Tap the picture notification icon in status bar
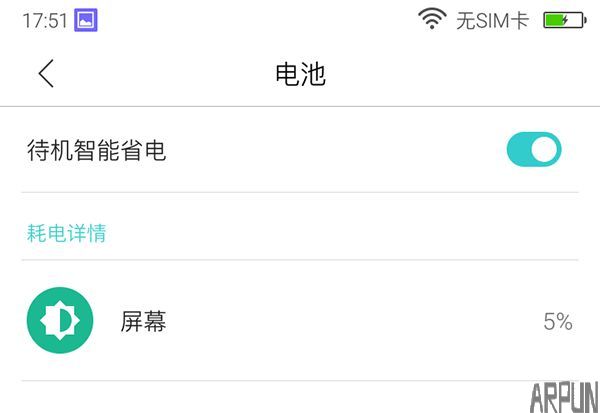 [x=86, y=20]
